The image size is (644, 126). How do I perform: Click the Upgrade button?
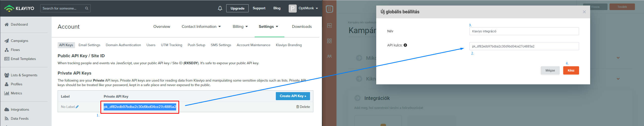tap(237, 8)
